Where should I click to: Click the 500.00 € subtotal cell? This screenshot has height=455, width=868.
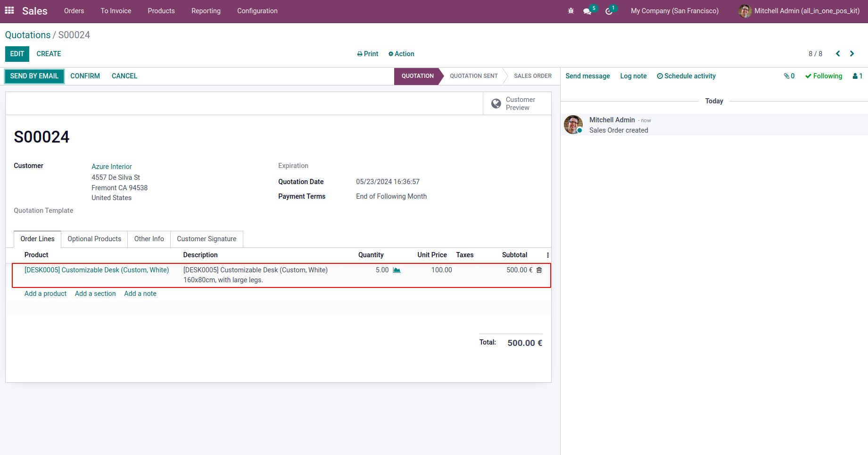520,270
